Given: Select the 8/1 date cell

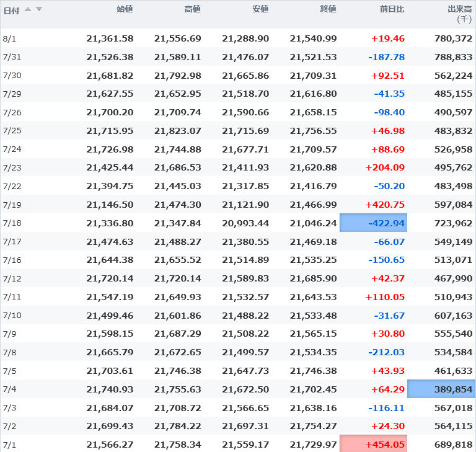Looking at the screenshot, I should click(x=9, y=39).
